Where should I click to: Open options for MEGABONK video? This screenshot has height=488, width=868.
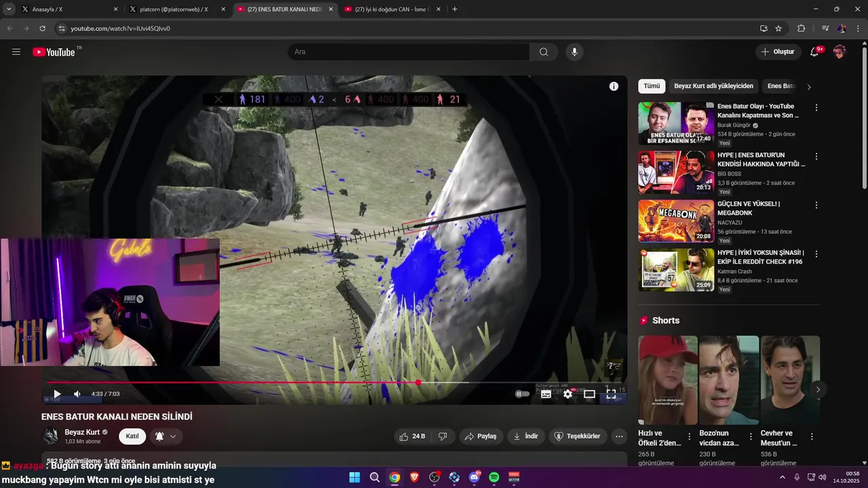[x=816, y=205]
